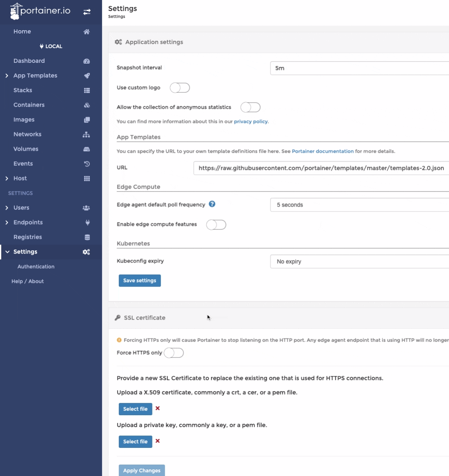Click the Volumes drive icon
This screenshot has width=449, height=476.
coord(87,149)
